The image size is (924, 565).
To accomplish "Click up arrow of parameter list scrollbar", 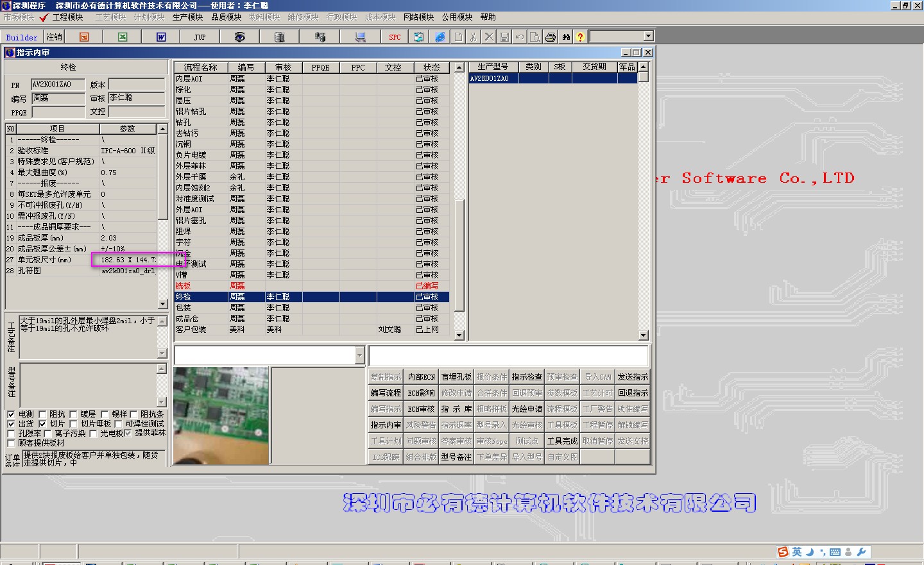I will 162,129.
